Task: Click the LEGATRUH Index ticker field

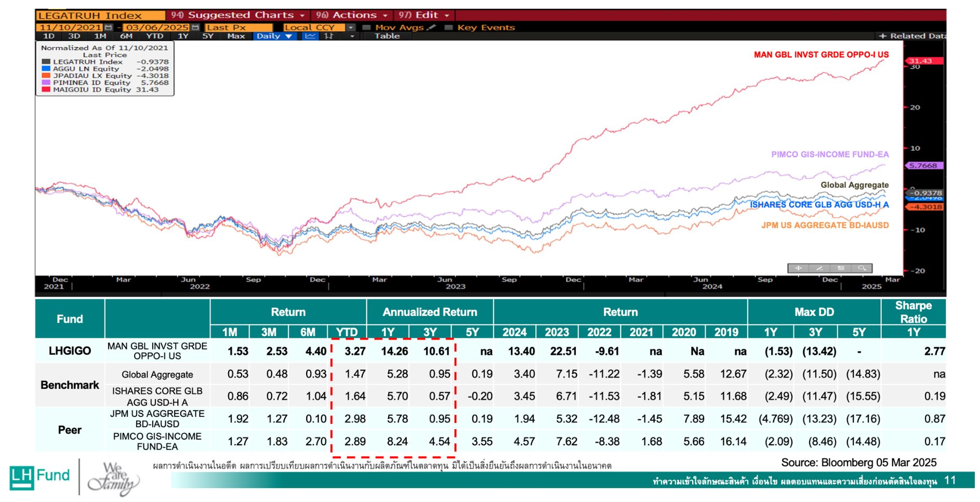Action: (101, 16)
